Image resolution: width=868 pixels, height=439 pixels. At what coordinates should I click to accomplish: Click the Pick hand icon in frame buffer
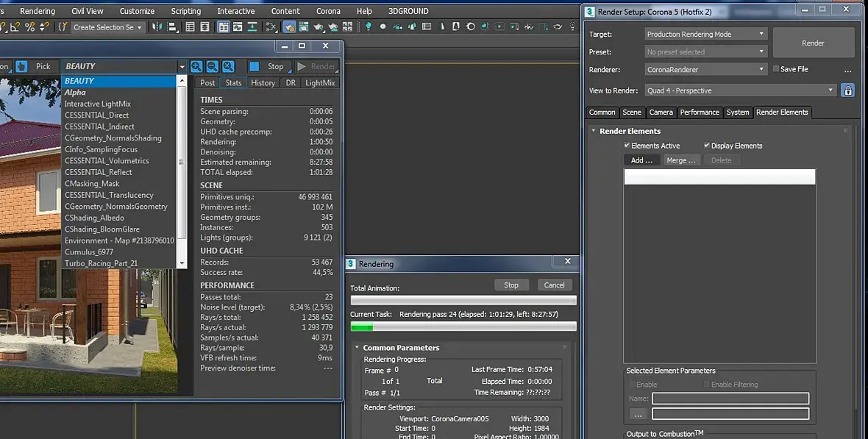21,66
